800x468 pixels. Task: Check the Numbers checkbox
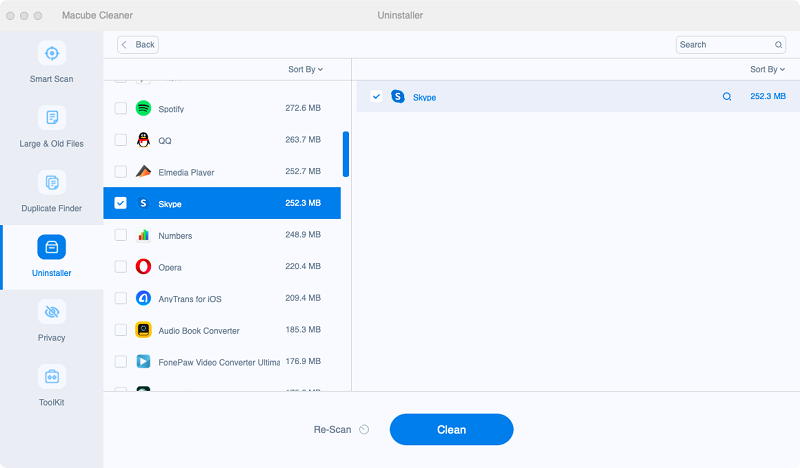(120, 235)
